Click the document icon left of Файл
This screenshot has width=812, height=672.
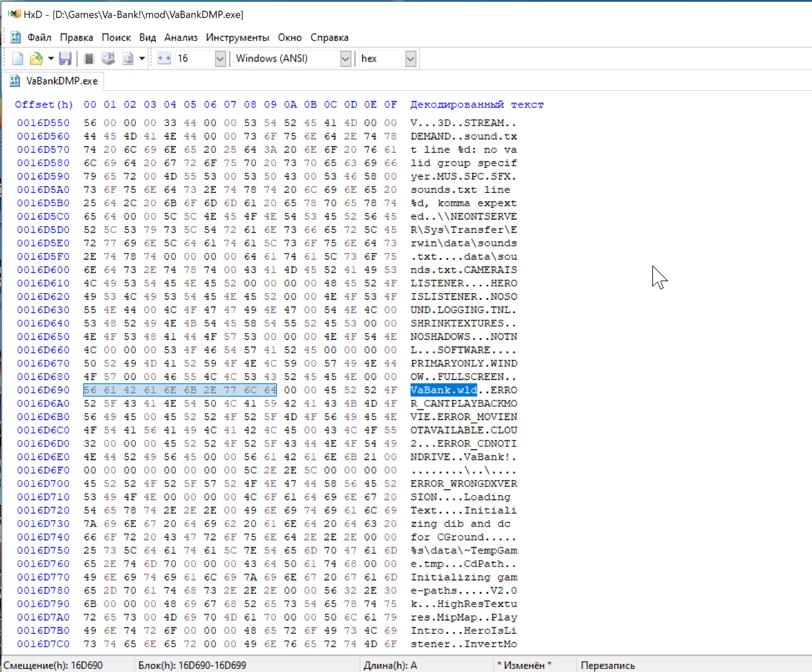coord(16,38)
